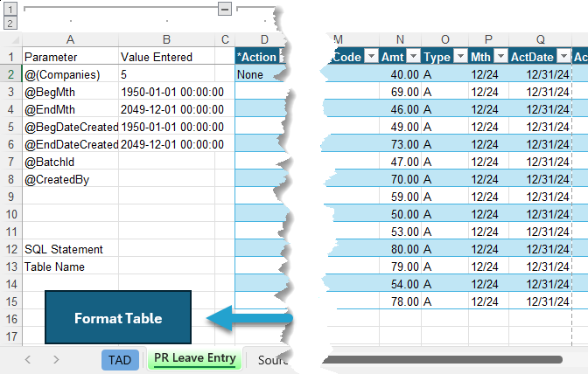Open the ActDate column filter dropdown
Image resolution: width=588 pixels, height=374 pixels.
[x=563, y=56]
